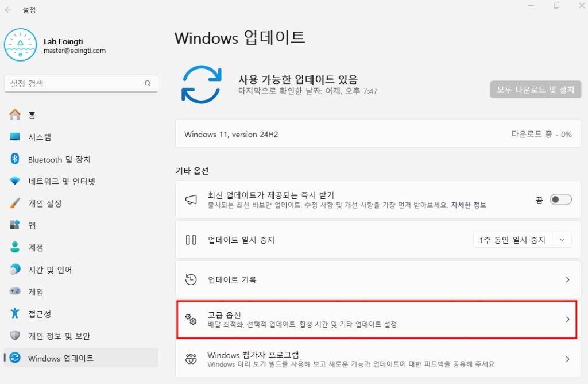
Task: Open 업데이트 기록 row
Action: 378,279
